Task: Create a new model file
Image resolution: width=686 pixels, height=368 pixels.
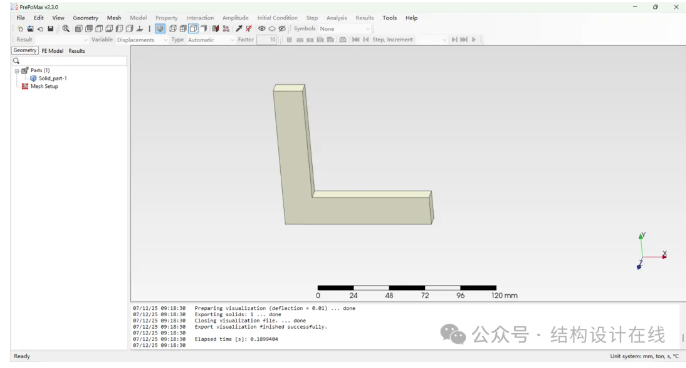Action: 20,29
